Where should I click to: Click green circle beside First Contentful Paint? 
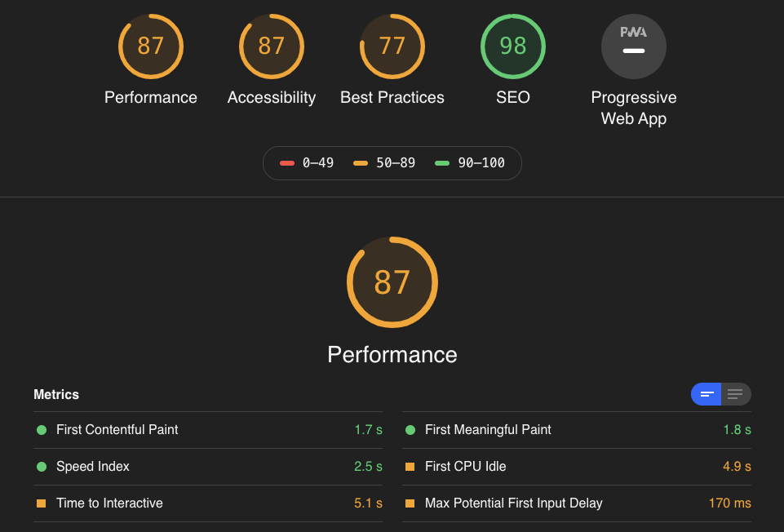42,430
